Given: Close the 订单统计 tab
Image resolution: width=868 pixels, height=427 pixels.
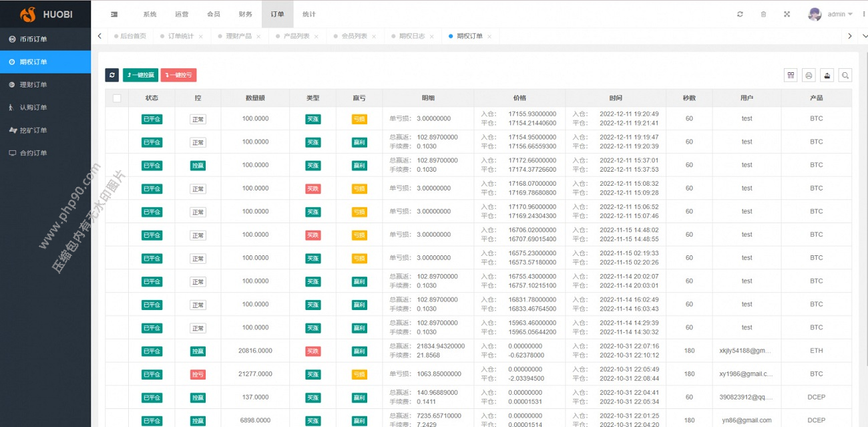Looking at the screenshot, I should [x=200, y=37].
